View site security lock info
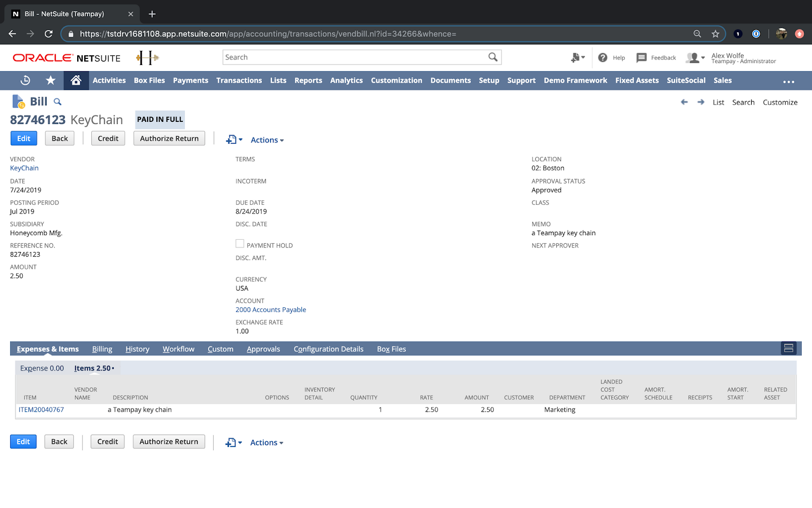 (x=71, y=34)
